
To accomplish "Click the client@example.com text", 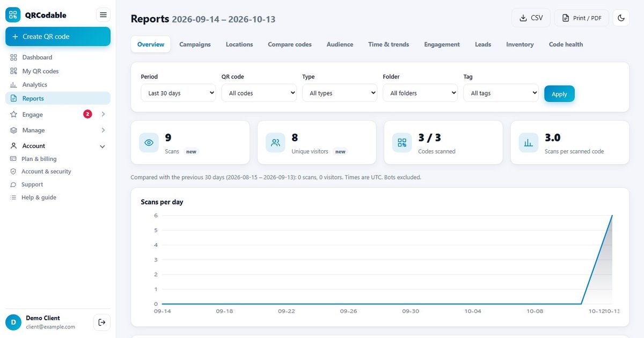I will (50, 327).
